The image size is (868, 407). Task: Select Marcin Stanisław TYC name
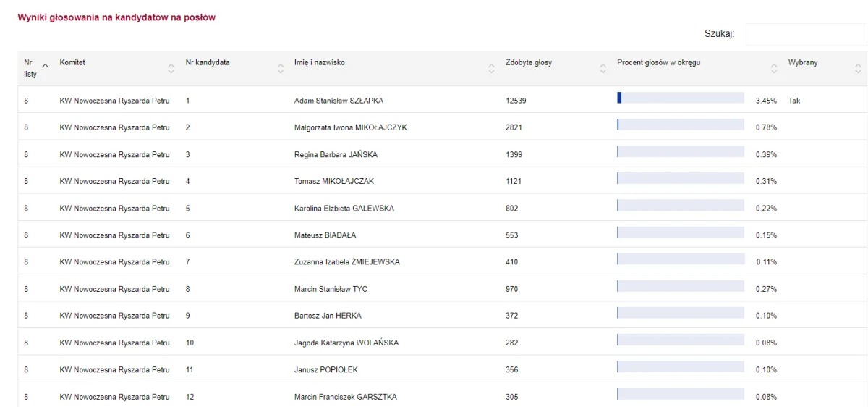(331, 289)
